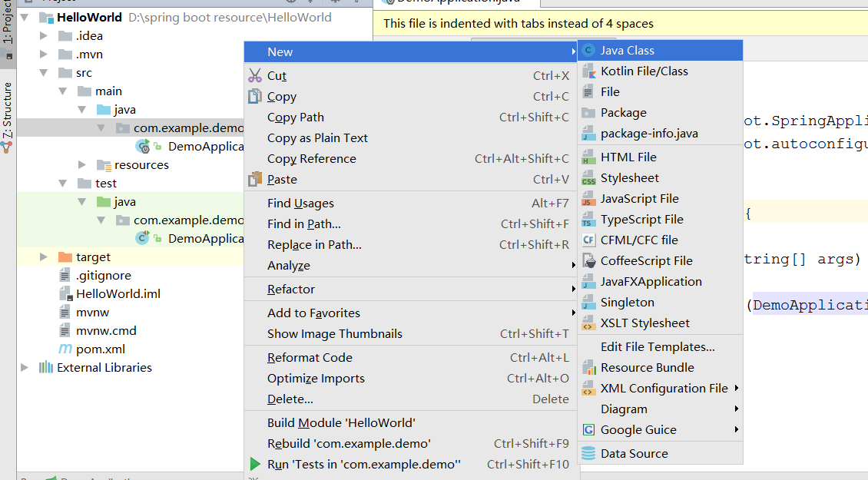Click the Google Guice icon
This screenshot has width=868, height=480.
click(588, 430)
